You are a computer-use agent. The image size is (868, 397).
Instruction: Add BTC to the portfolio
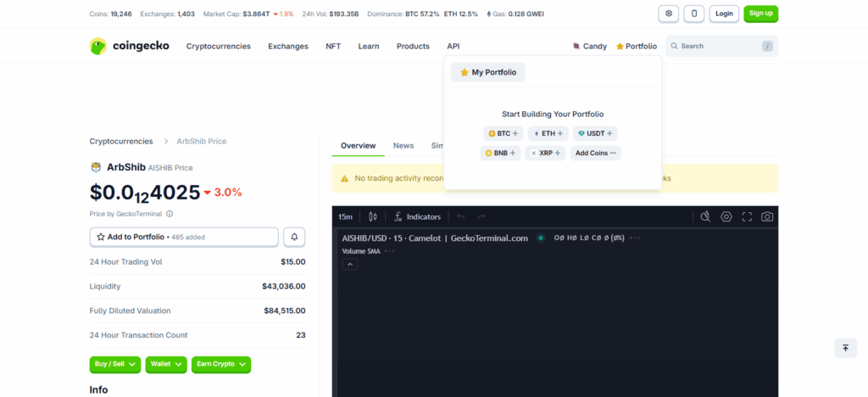coord(504,133)
